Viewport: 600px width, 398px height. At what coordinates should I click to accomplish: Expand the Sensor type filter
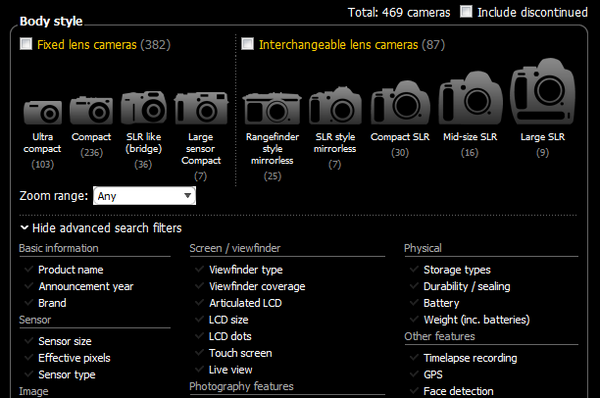pos(67,375)
